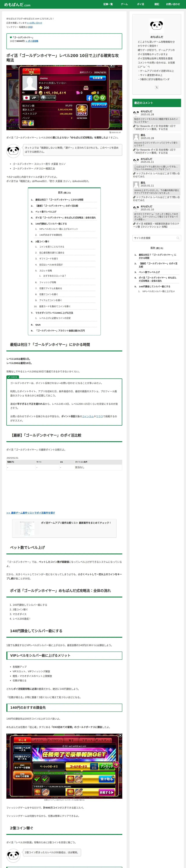Screen dimensions: 186x868
Task: Click the comment discord のコマンドボットってどうやって使うんですか?
Action: (157, 144)
